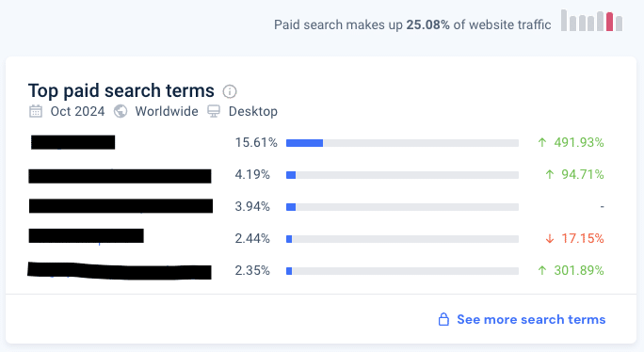Viewport: 644px width, 352px height.
Task: Click the calendar icon next to Oct 2024
Action: click(x=36, y=111)
